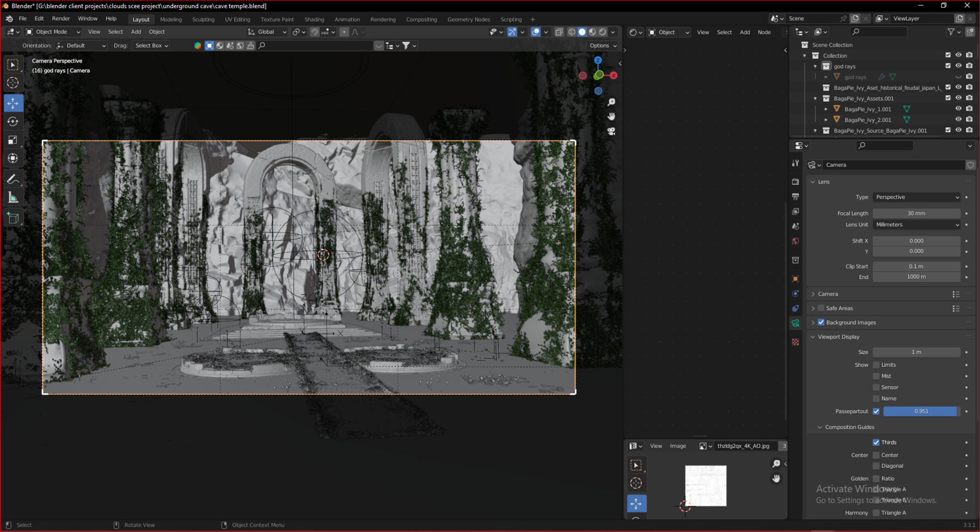The width and height of the screenshot is (980, 532).
Task: Select the Scale tool
Action: (x=13, y=140)
